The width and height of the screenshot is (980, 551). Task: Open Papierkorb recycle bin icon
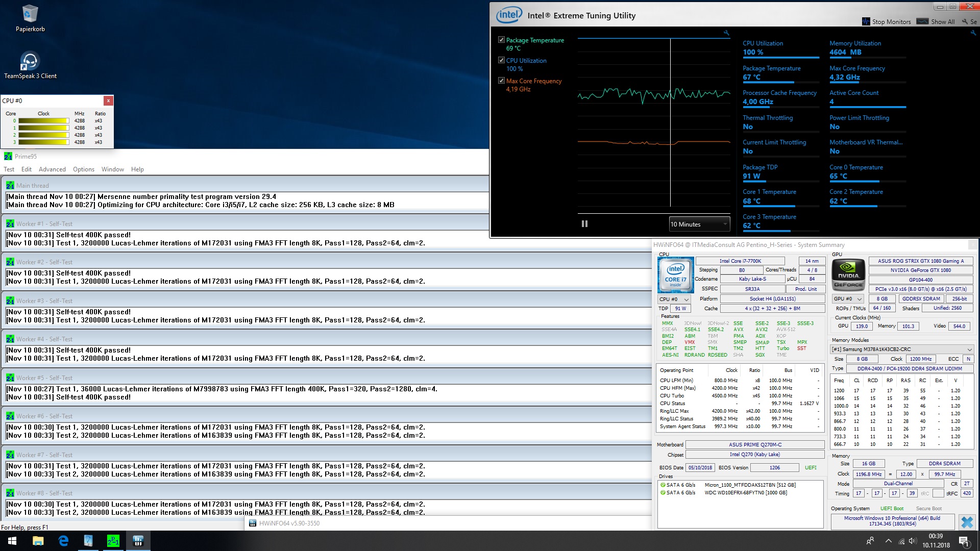tap(30, 14)
